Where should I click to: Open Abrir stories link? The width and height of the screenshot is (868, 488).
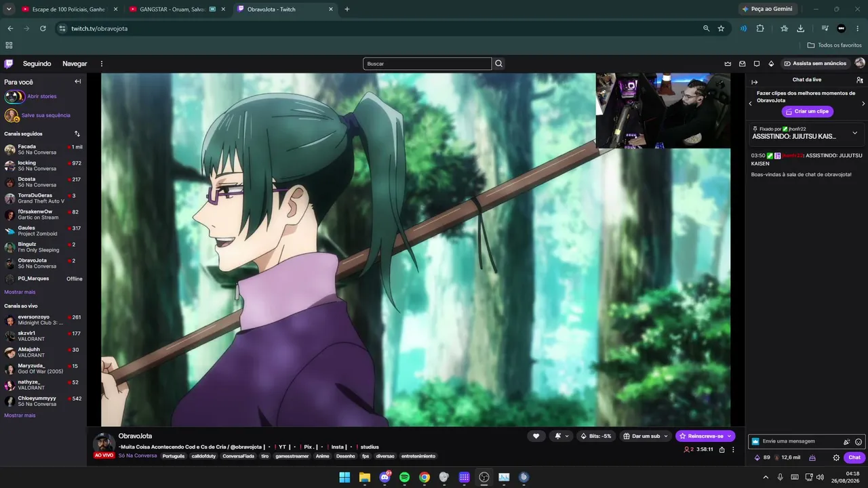pos(42,96)
